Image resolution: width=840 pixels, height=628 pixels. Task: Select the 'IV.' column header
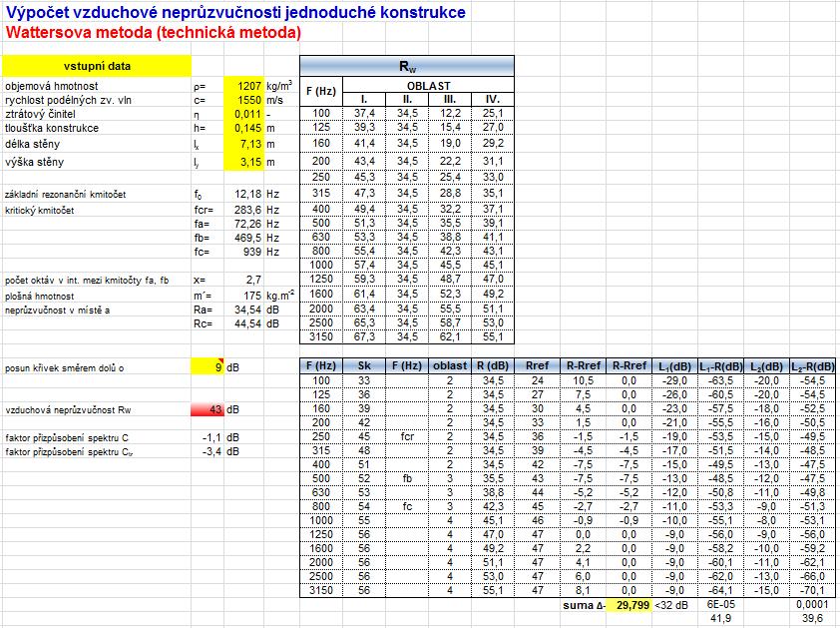point(492,99)
